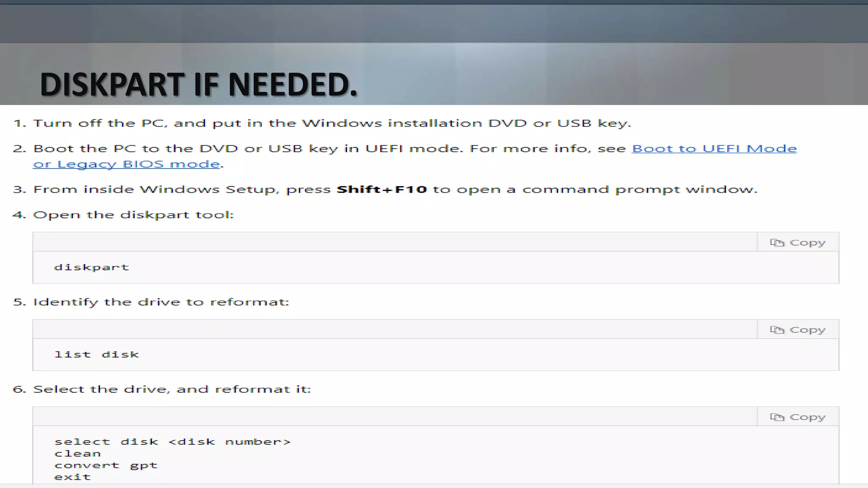Image resolution: width=868 pixels, height=488 pixels.
Task: Click the 'exit' command line
Action: pos(72,477)
